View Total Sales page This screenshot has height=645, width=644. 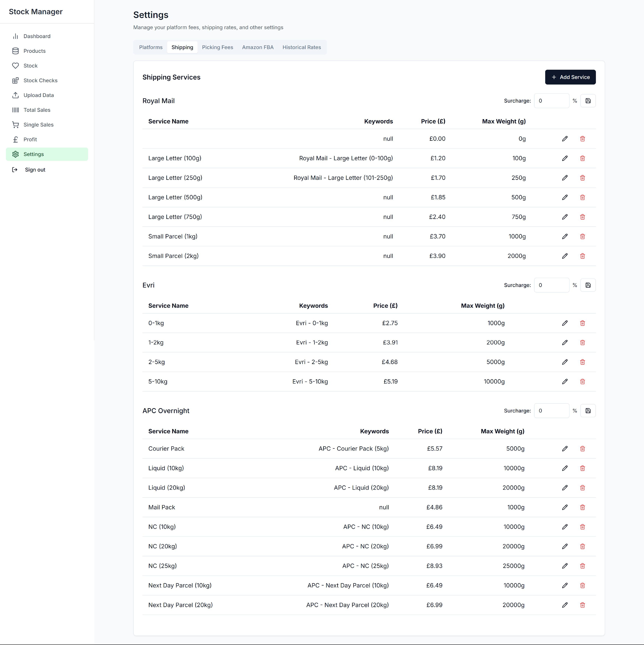coord(47,110)
